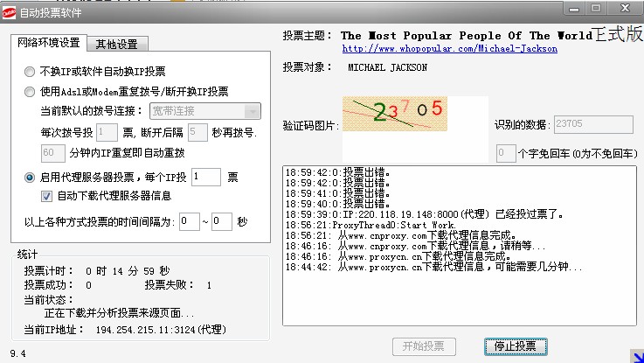The image size is (644, 363).
Task: Switch to the 网络环境设置 tab
Action: coord(48,43)
